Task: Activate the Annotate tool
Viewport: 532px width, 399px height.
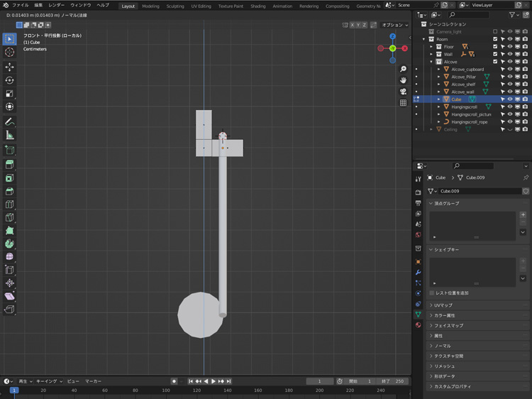Action: pyautogui.click(x=9, y=121)
